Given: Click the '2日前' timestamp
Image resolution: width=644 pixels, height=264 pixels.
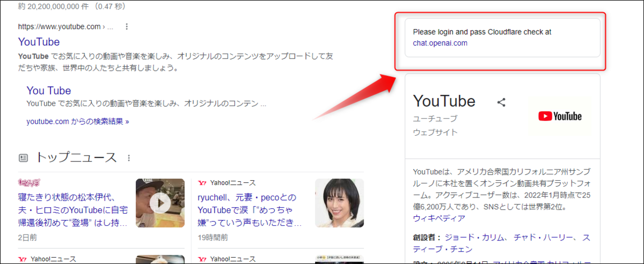Looking at the screenshot, I should (27, 237).
